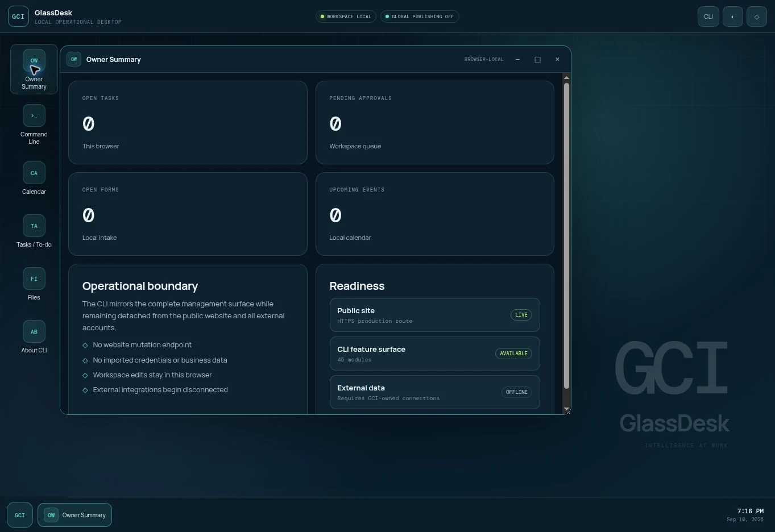This screenshot has height=532, width=775.
Task: Click the OW icon in window title bar
Action: click(x=74, y=59)
